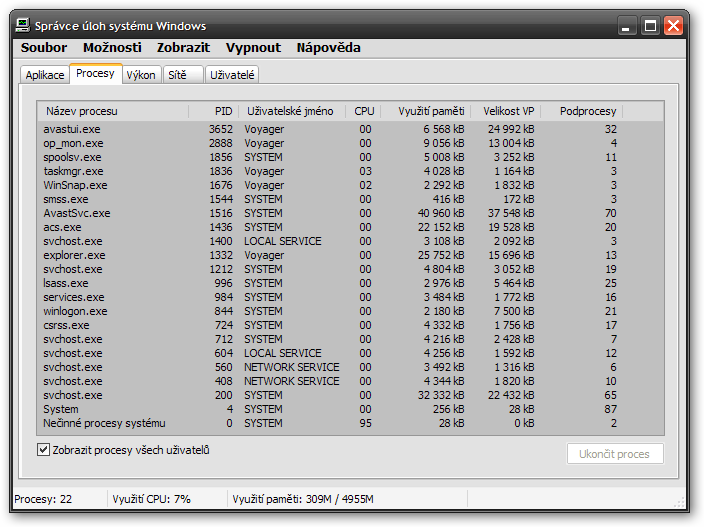Sort by Velikost VP column header
The width and height of the screenshot is (704, 527).
(x=506, y=111)
